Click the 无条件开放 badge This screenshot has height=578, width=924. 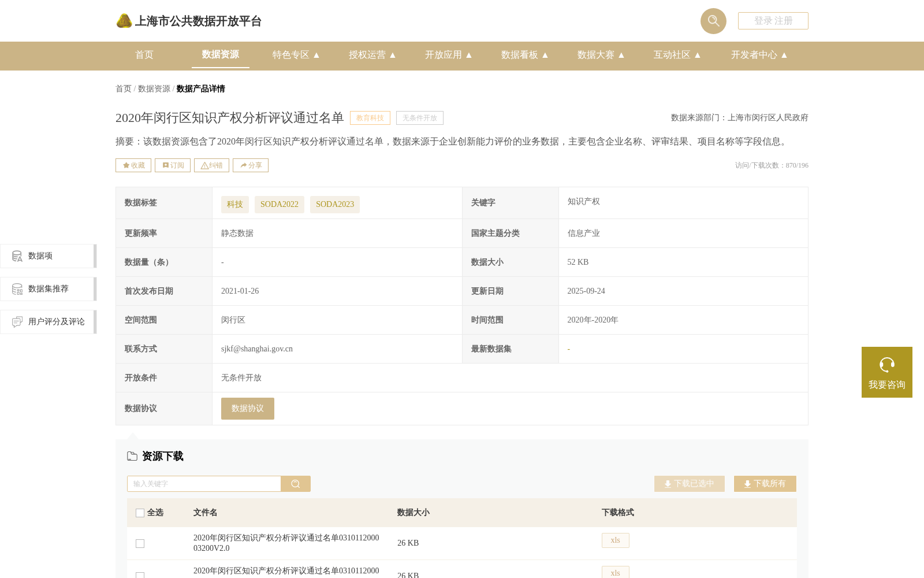point(420,118)
